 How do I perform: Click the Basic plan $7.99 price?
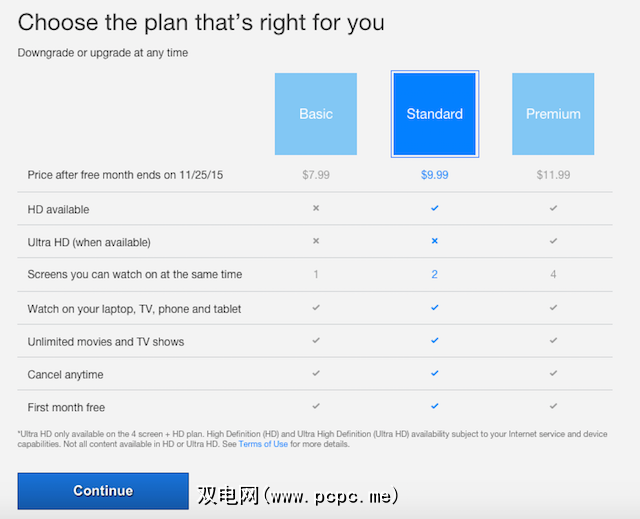click(x=316, y=175)
